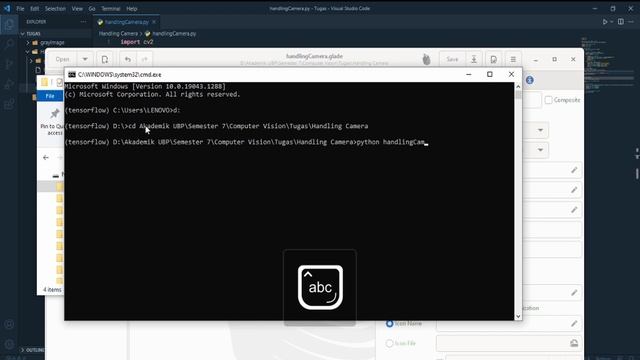Click Pin to Quick access in File Explorer

tap(53, 121)
